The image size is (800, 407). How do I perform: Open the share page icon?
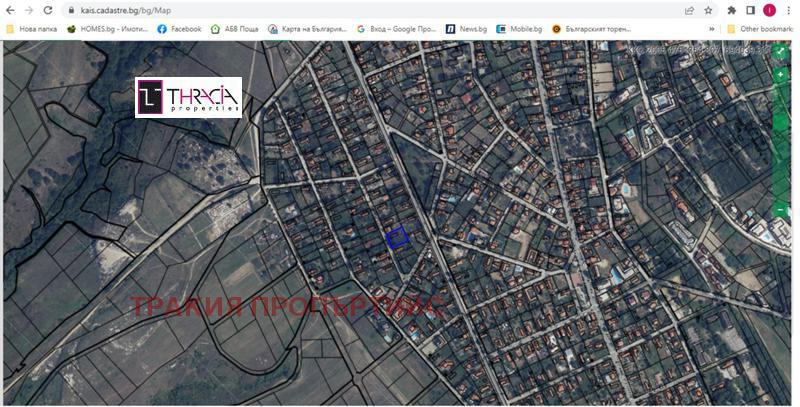click(x=689, y=10)
